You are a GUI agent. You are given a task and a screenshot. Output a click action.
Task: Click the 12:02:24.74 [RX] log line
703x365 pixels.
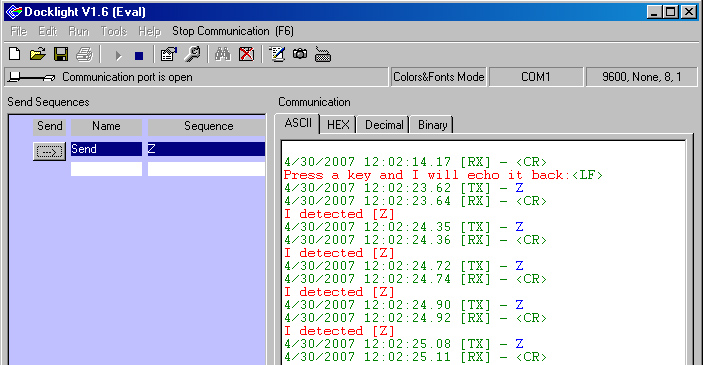[415, 279]
